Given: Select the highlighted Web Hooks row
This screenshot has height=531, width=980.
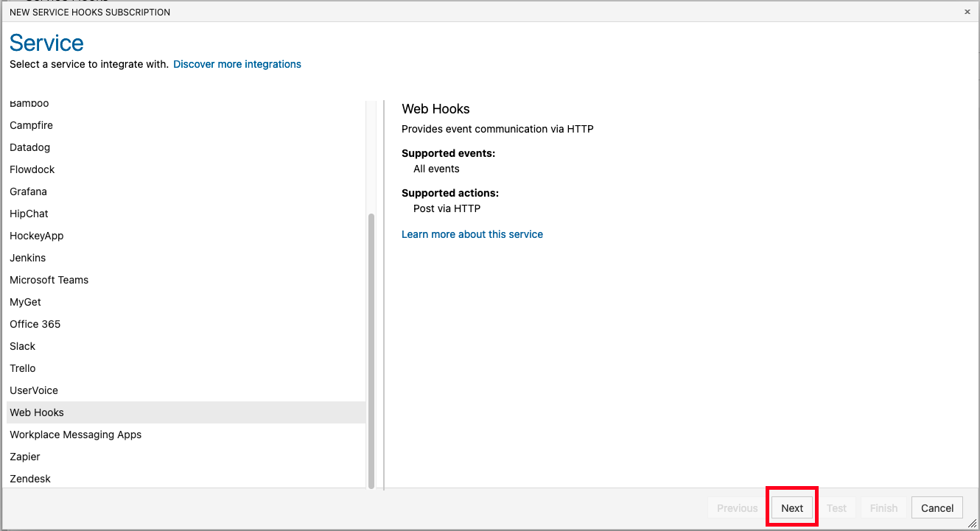Looking at the screenshot, I should [x=186, y=412].
